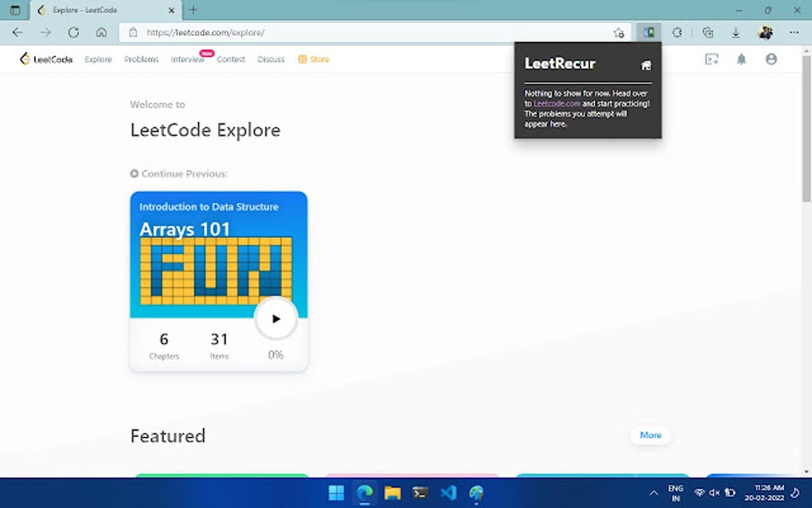Follow the Leetcode.com link in LeetRecur popup
The height and width of the screenshot is (508, 812).
click(x=556, y=104)
